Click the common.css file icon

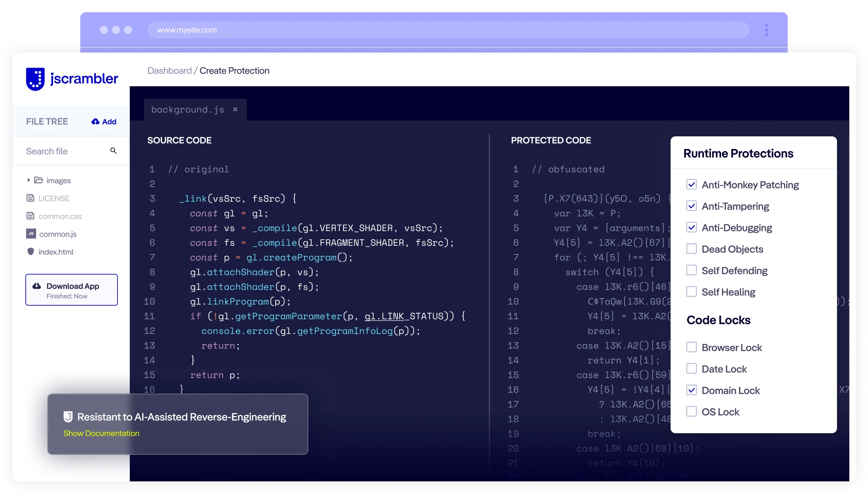pos(30,216)
